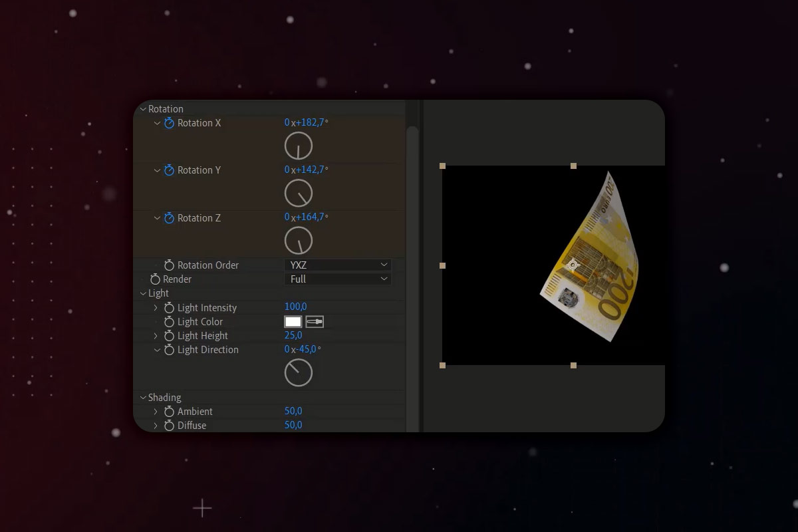Screen dimensions: 798x532
Task: Collapse the Rotation Y property
Action: (157, 170)
